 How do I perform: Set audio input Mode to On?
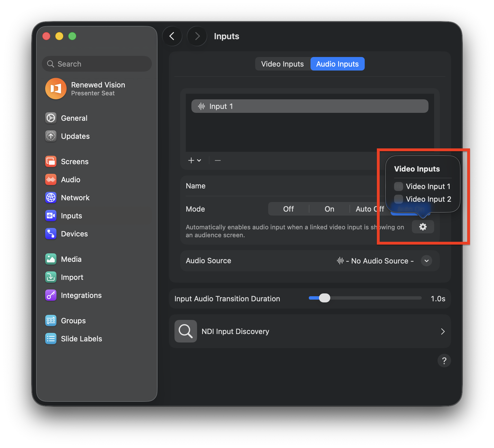pyautogui.click(x=329, y=209)
